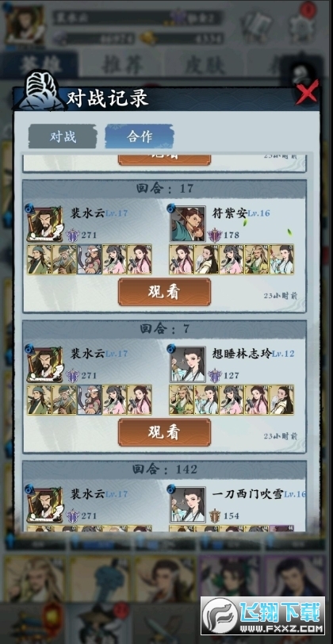Click the 回合：17 record header
Image resolution: width=333 pixels, height=644 pixels.
tap(164, 189)
